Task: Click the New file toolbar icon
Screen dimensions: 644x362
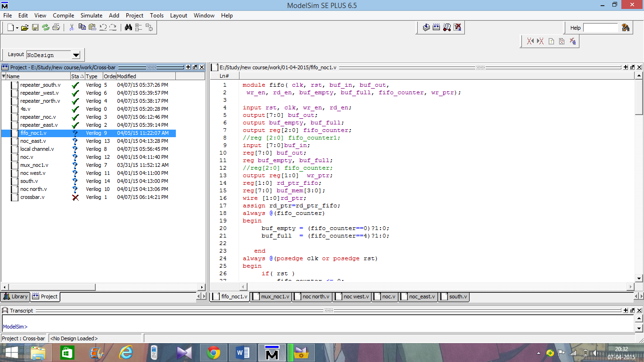Action: tap(10, 28)
